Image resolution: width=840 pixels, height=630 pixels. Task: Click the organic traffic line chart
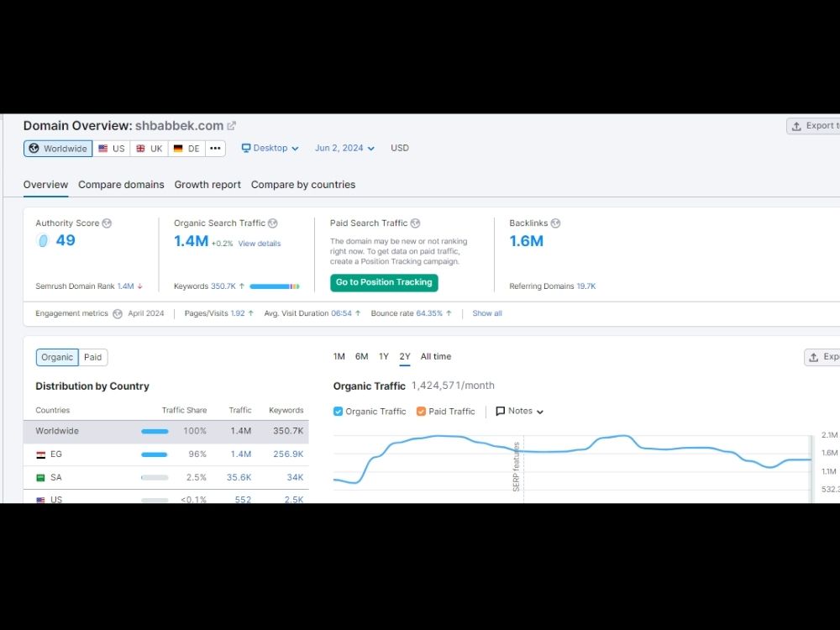[x=572, y=459]
